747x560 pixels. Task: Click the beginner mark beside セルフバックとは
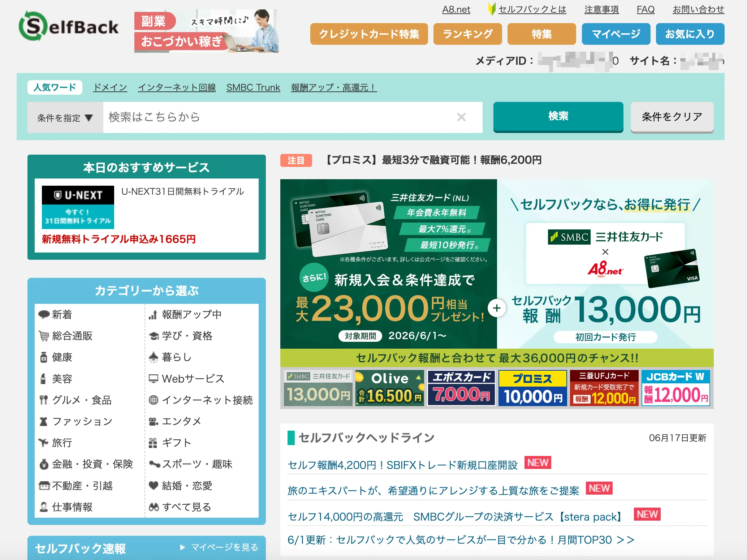492,9
